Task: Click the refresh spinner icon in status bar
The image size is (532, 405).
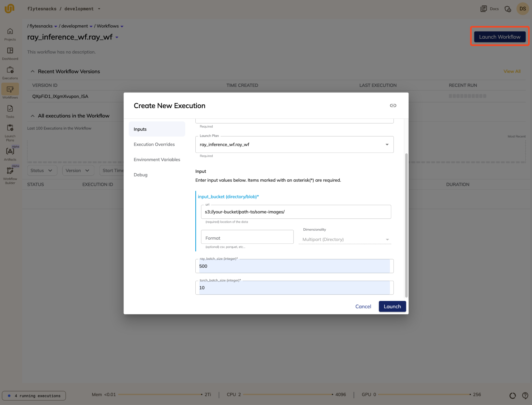Action: pyautogui.click(x=513, y=395)
